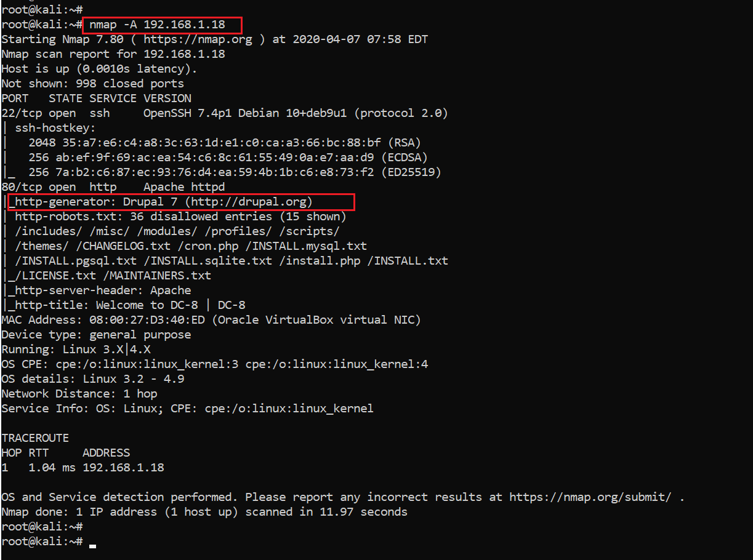The height and width of the screenshot is (560, 753).
Task: Click the 80/tcp open http line
Action: [55, 187]
